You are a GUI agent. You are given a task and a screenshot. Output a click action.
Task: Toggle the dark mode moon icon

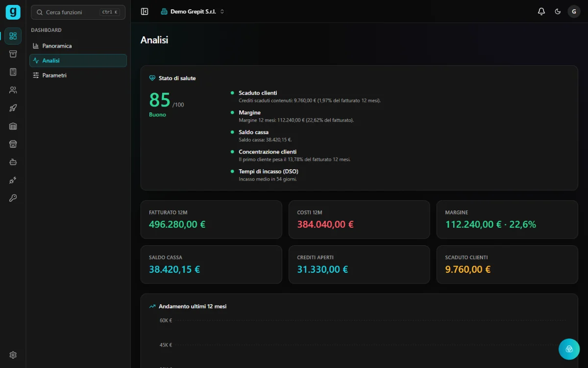[x=558, y=11]
